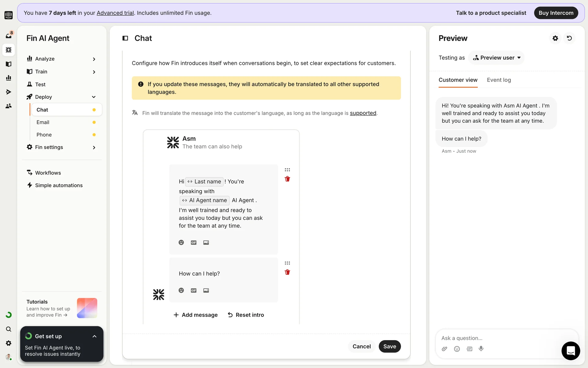Switch to the Event log tab
The height and width of the screenshot is (368, 588).
click(x=499, y=80)
